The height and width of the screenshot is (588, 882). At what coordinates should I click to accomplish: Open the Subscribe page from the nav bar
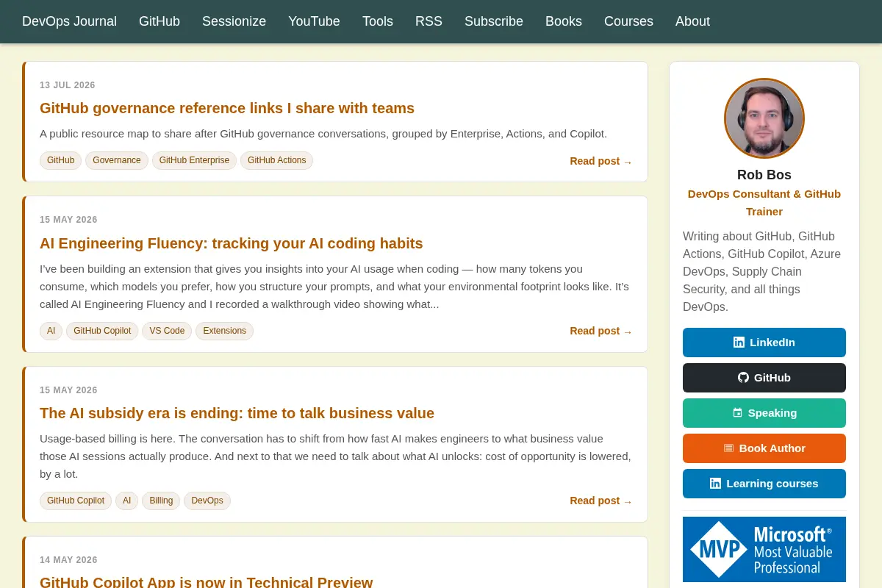(494, 21)
